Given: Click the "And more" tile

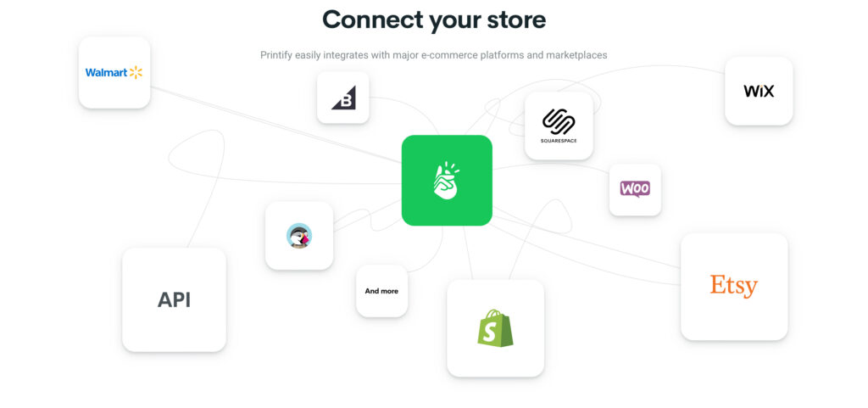Looking at the screenshot, I should point(381,291).
